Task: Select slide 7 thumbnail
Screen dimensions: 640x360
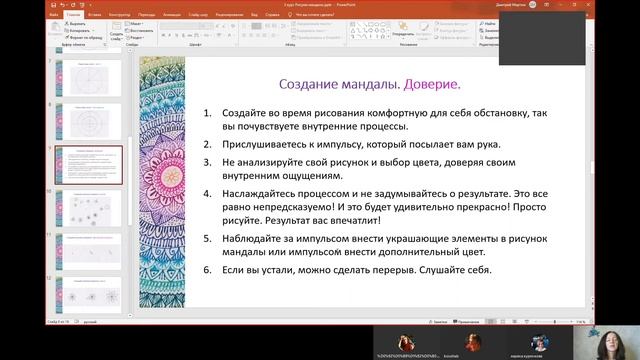Action: coord(89,78)
